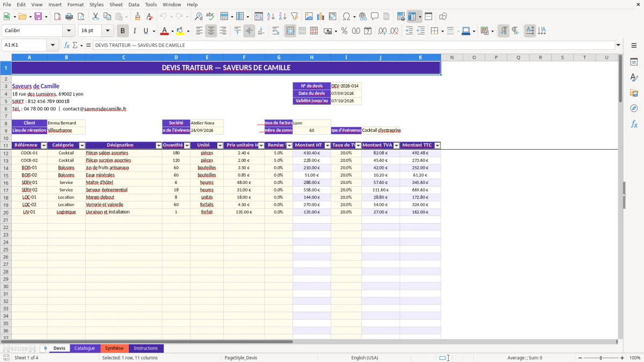Image resolution: width=644 pixels, height=362 pixels.
Task: Click the Define Print Area icon
Action: pos(401,16)
